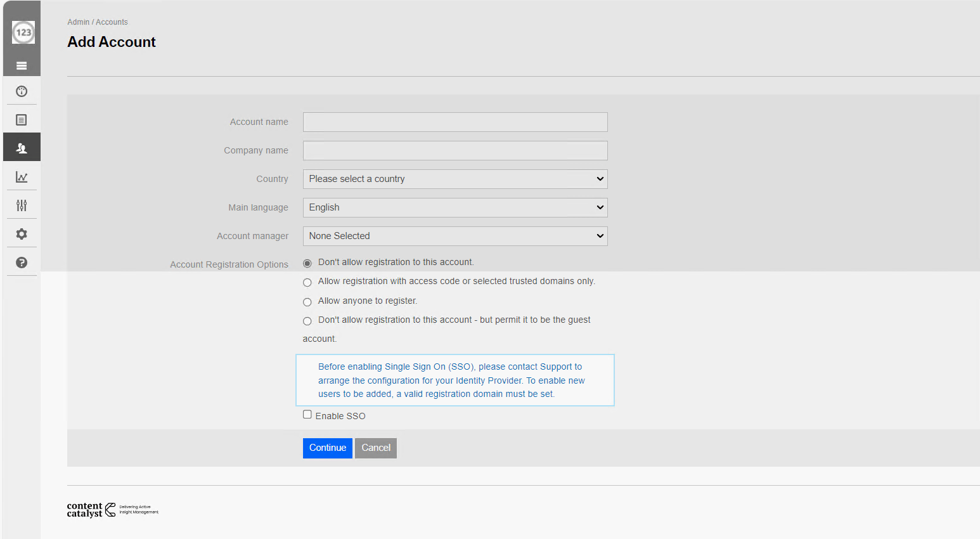Open the Country selection dropdown
The image size is (980, 539).
pos(455,179)
